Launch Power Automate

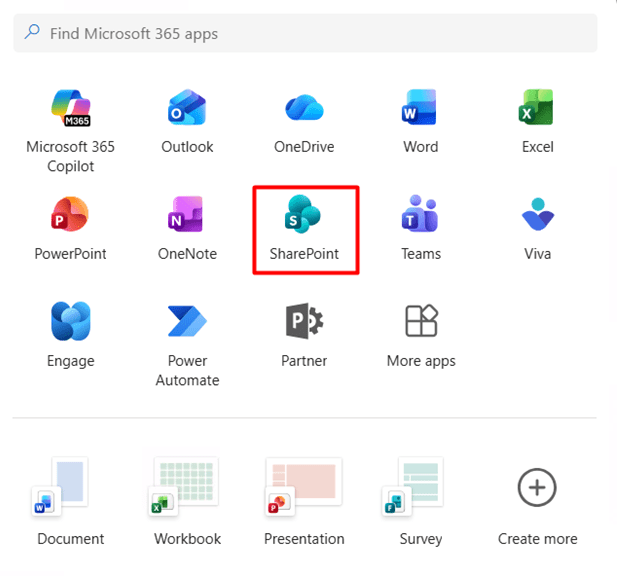(x=187, y=323)
